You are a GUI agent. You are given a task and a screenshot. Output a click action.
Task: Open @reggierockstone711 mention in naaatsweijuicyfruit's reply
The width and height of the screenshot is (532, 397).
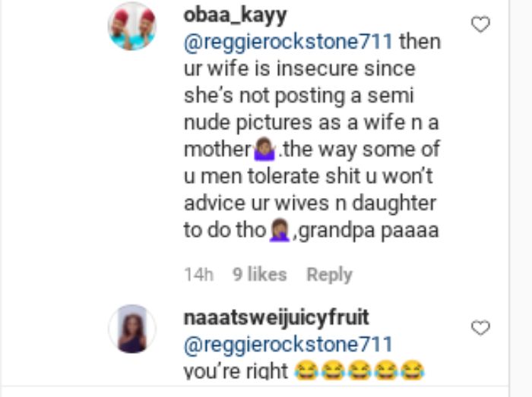pos(288,345)
